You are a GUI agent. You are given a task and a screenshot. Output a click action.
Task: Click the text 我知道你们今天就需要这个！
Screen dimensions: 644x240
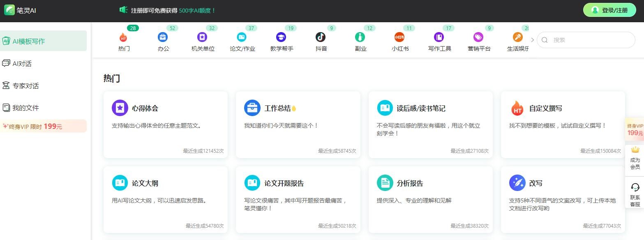(281, 126)
